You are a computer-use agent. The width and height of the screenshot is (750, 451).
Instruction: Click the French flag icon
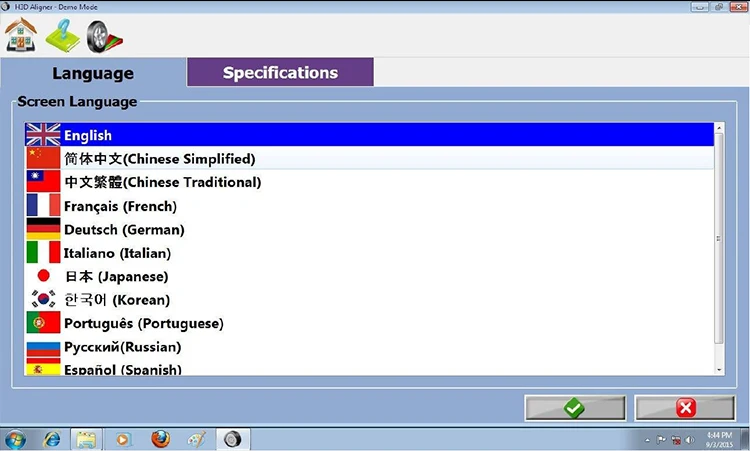[x=43, y=205]
